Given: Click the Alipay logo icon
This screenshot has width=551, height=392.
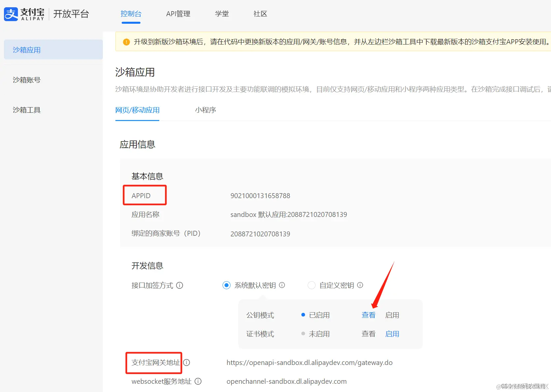Looking at the screenshot, I should pos(11,14).
